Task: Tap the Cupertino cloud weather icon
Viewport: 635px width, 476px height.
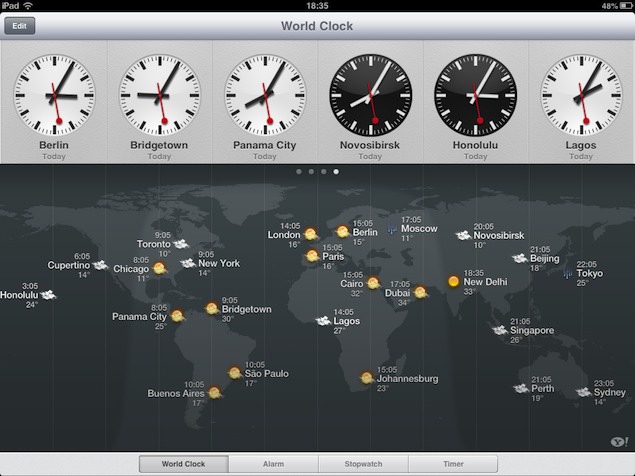Action: click(100, 265)
